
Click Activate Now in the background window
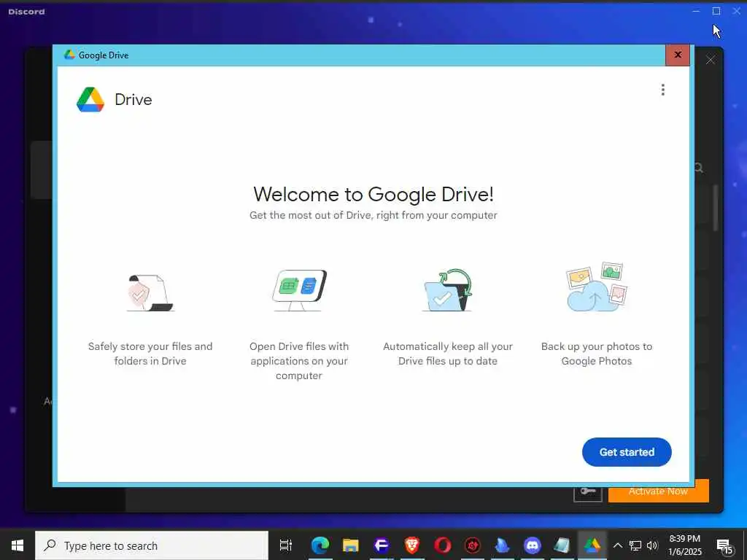pyautogui.click(x=659, y=492)
